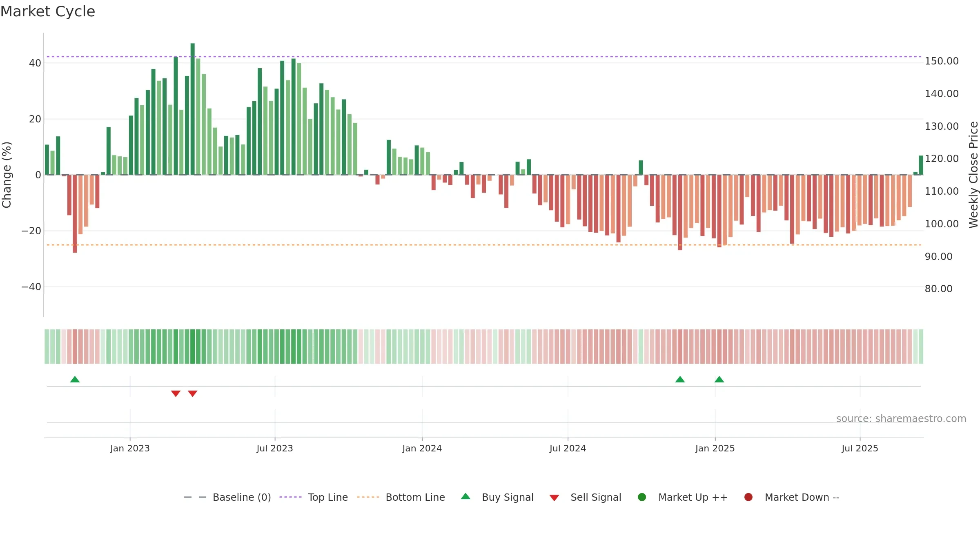Viewport: 980px width, 551px height.
Task: Toggle the Baseline (0) legend entry
Action: [227, 497]
